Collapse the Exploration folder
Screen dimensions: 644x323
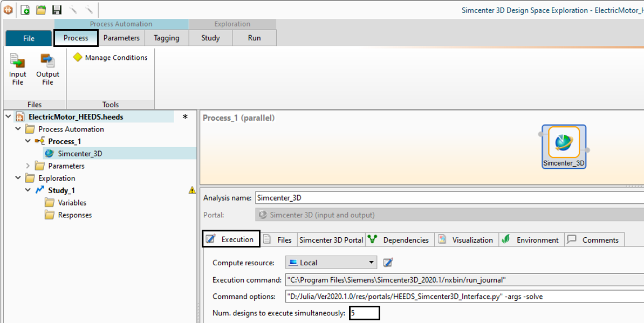tap(18, 178)
